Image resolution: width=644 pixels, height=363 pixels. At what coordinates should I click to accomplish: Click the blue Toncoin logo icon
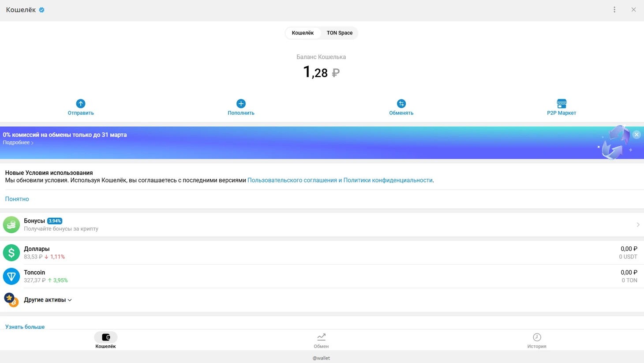(x=11, y=276)
